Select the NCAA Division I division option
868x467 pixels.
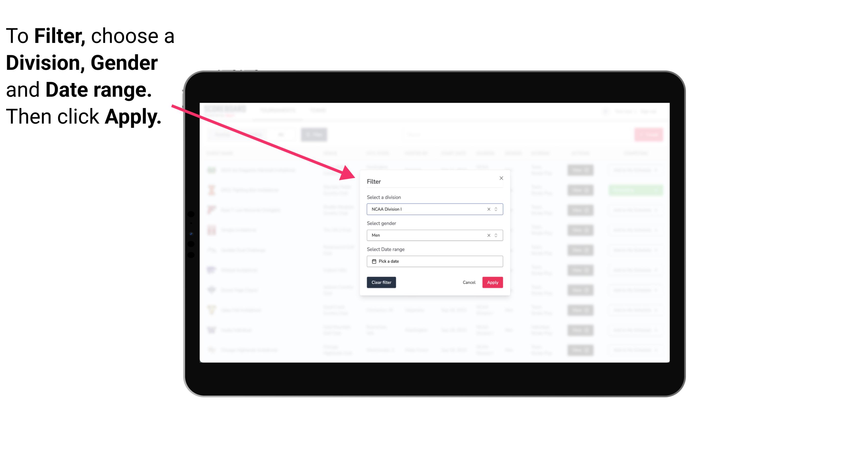[434, 209]
